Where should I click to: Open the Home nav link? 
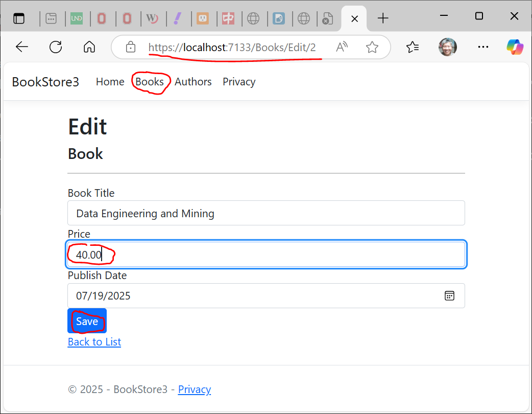pyautogui.click(x=110, y=81)
